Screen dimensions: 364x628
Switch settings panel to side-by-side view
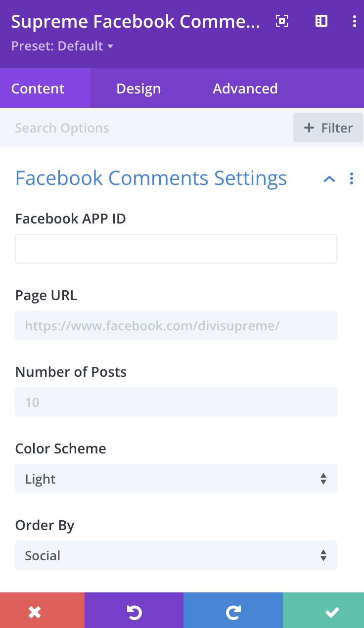321,21
